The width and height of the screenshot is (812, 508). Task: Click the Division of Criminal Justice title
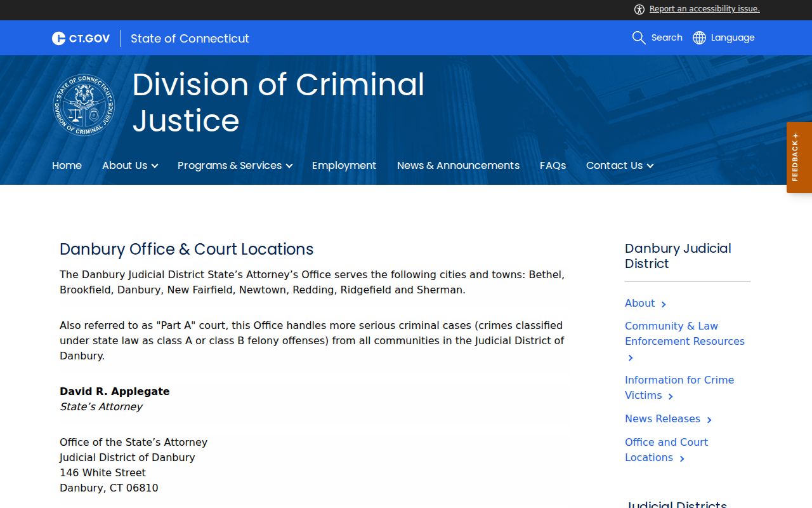[278, 102]
